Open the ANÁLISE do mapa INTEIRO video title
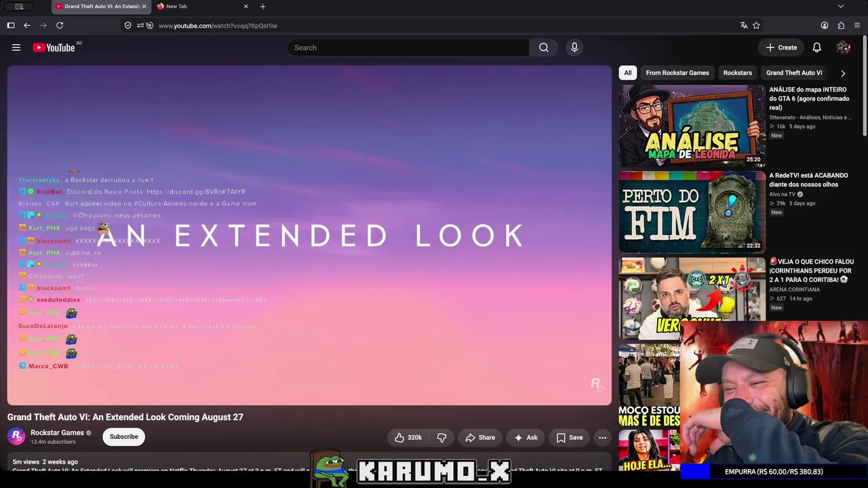 pos(809,98)
